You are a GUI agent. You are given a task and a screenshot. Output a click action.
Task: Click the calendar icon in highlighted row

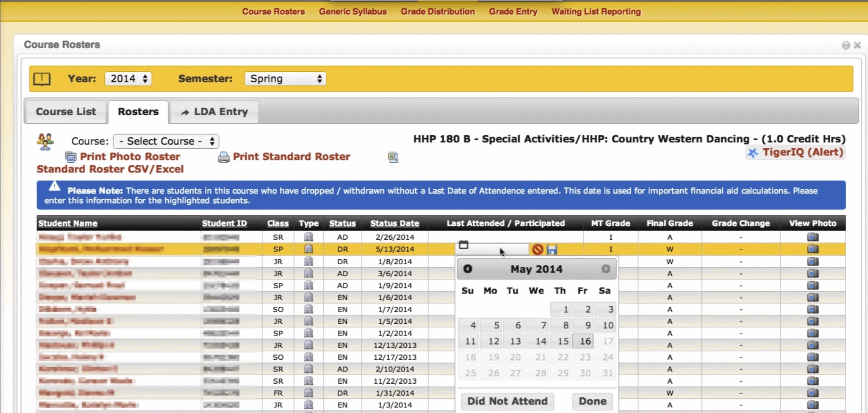464,244
